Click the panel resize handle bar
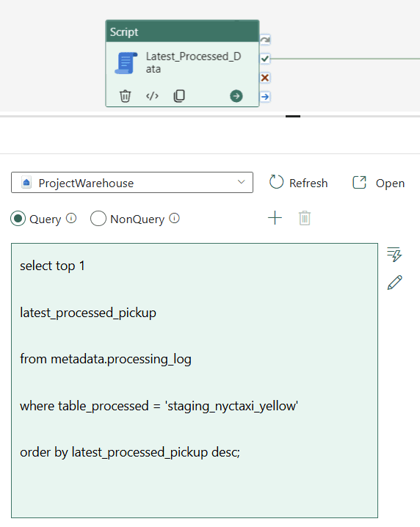The image size is (420, 527). click(293, 116)
